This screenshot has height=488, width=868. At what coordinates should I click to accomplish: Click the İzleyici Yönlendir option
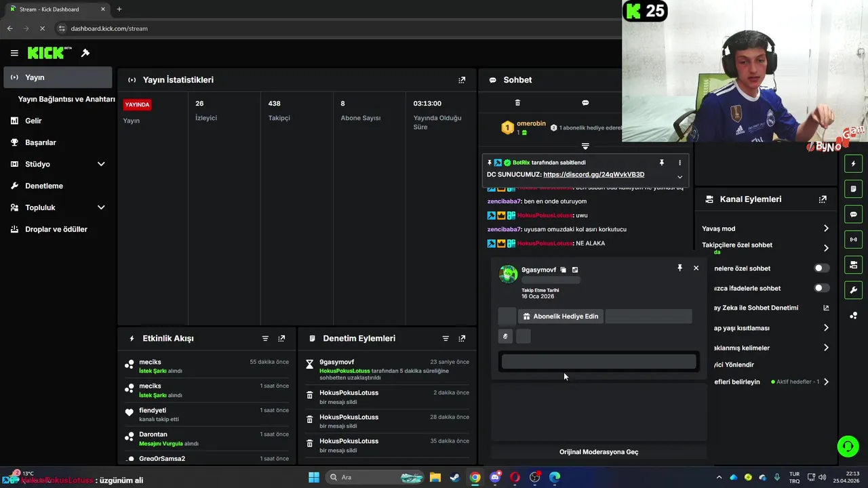[734, 365]
